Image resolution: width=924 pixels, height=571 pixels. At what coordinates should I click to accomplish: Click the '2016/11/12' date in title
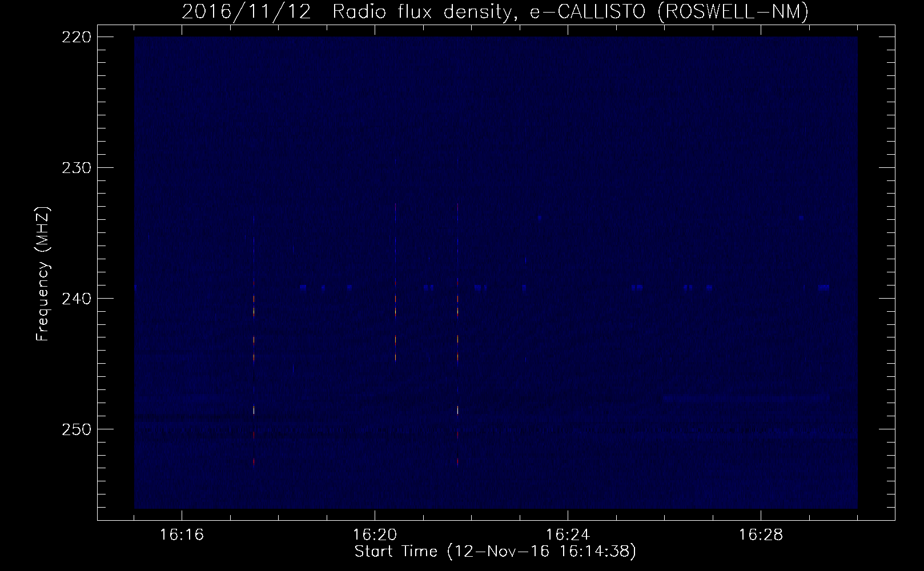247,11
